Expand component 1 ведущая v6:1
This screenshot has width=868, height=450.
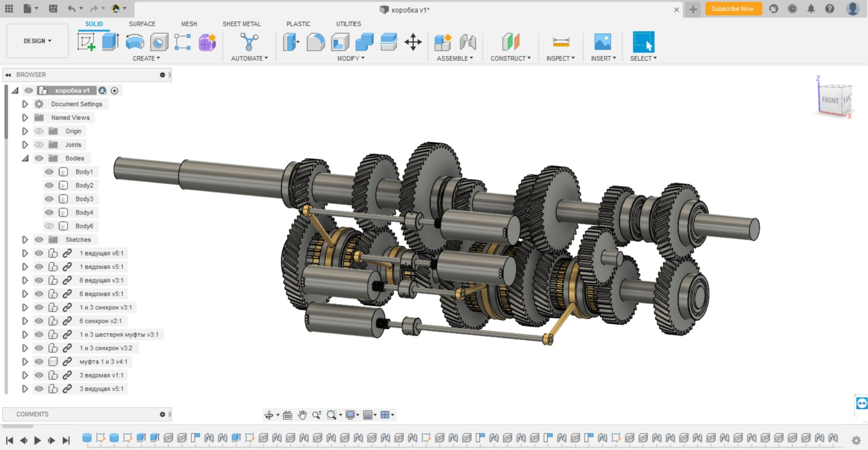[25, 253]
